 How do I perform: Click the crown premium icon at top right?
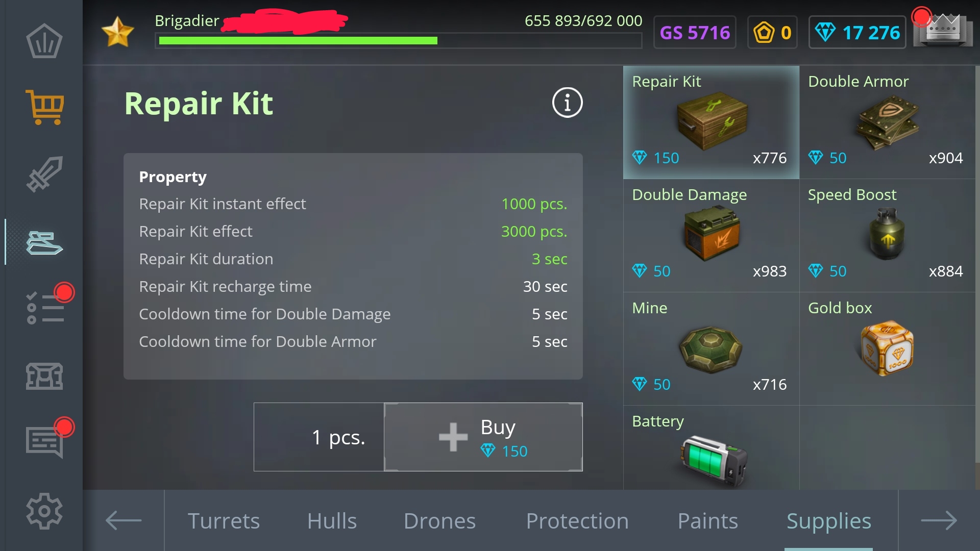pyautogui.click(x=943, y=31)
